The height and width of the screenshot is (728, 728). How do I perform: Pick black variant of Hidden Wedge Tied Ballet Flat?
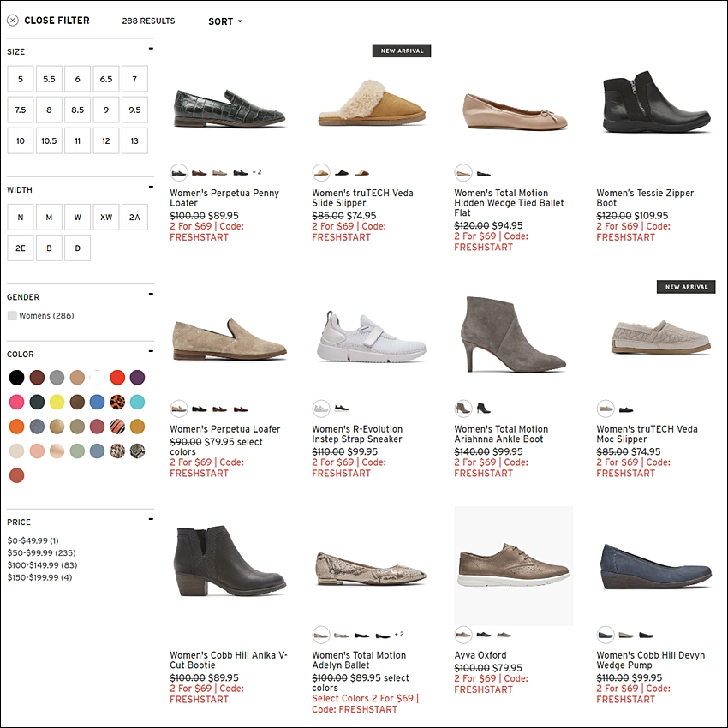(484, 174)
